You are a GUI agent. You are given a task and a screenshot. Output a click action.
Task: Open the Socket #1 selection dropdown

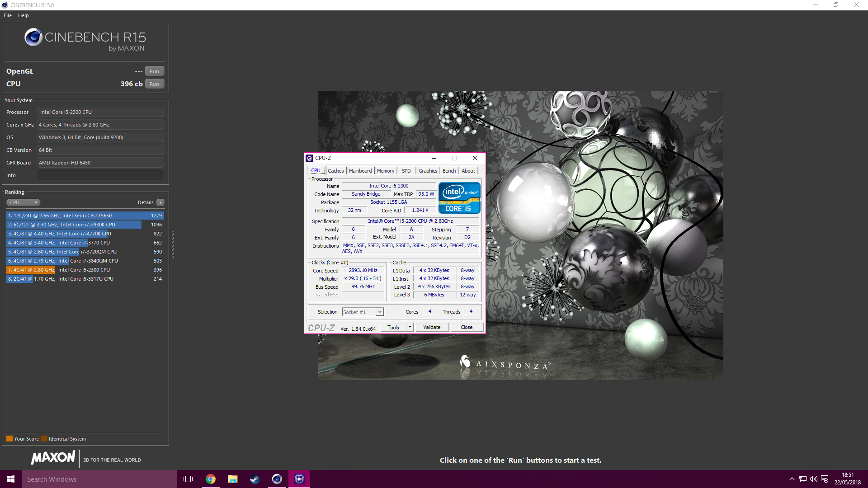(363, 312)
